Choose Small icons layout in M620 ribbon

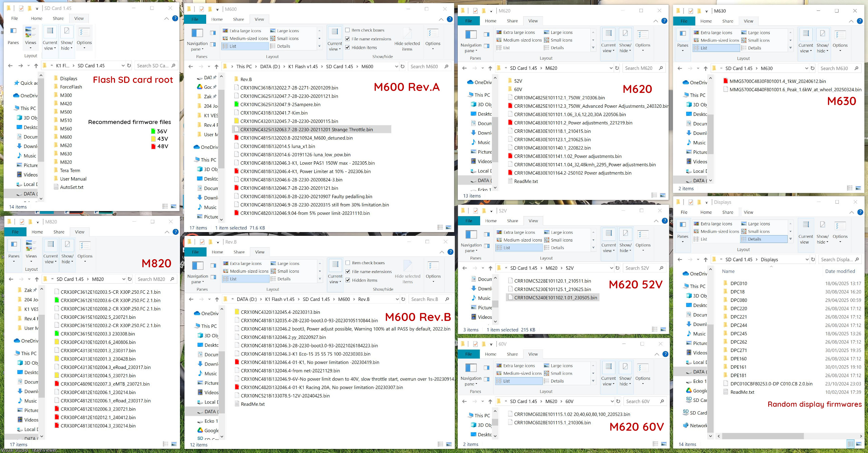pos(561,40)
